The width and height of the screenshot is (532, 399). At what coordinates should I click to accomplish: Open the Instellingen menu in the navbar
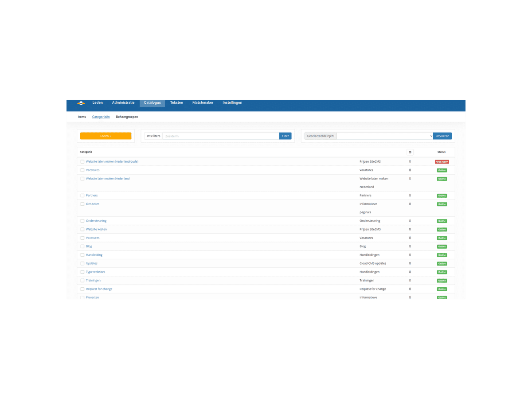click(232, 103)
